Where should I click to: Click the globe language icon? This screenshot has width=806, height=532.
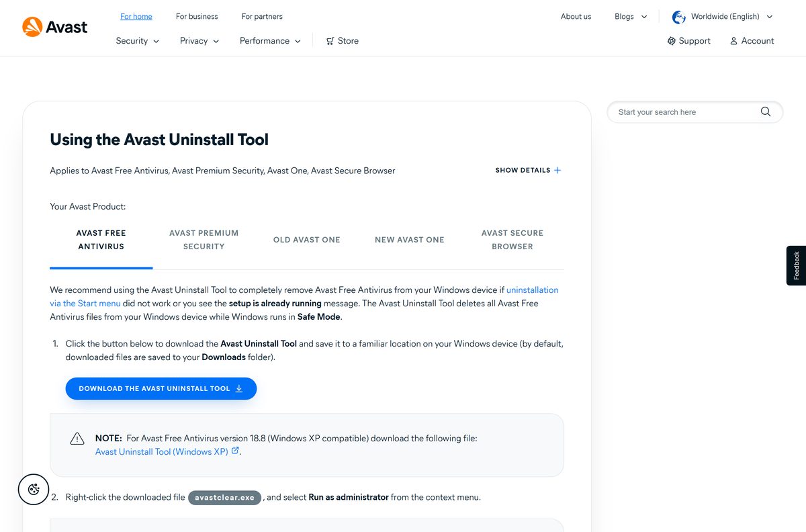tap(679, 17)
